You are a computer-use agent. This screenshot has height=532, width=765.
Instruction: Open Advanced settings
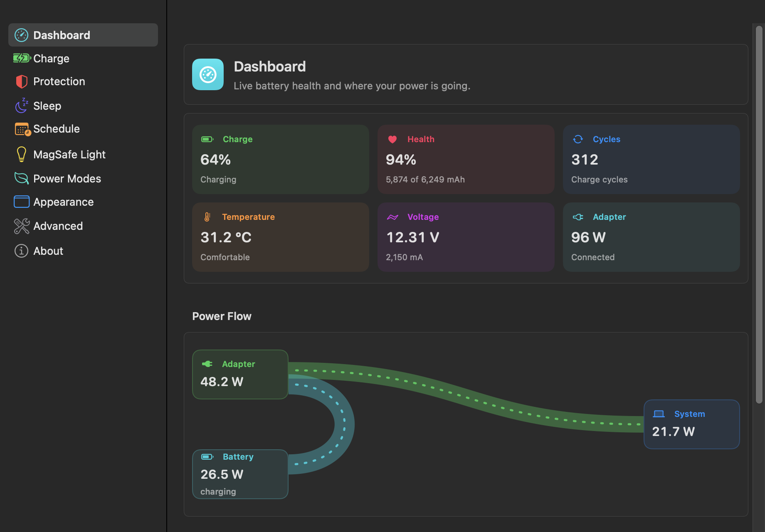click(83, 226)
